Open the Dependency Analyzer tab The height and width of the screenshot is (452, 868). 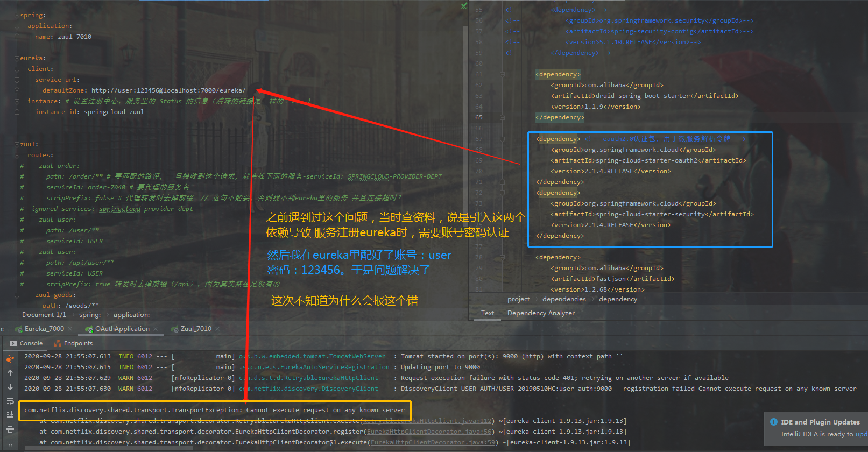click(x=541, y=313)
